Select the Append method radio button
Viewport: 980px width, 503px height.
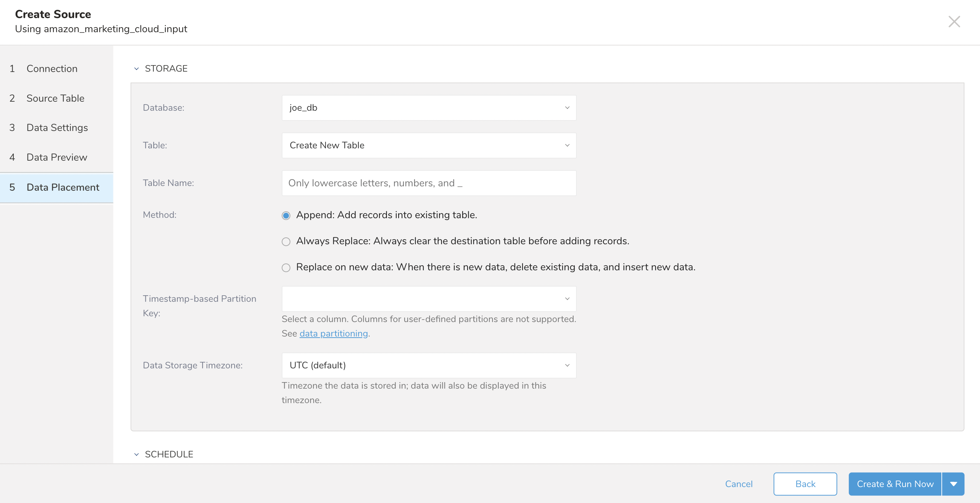286,216
